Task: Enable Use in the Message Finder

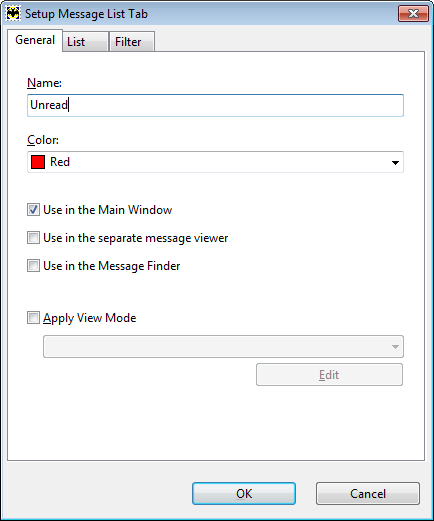Action: pos(33,266)
